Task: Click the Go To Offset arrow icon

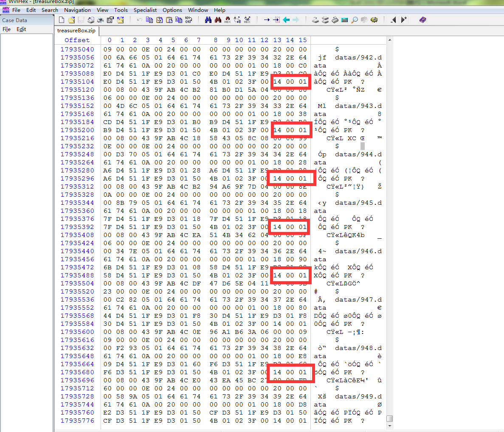Action: (x=267, y=20)
